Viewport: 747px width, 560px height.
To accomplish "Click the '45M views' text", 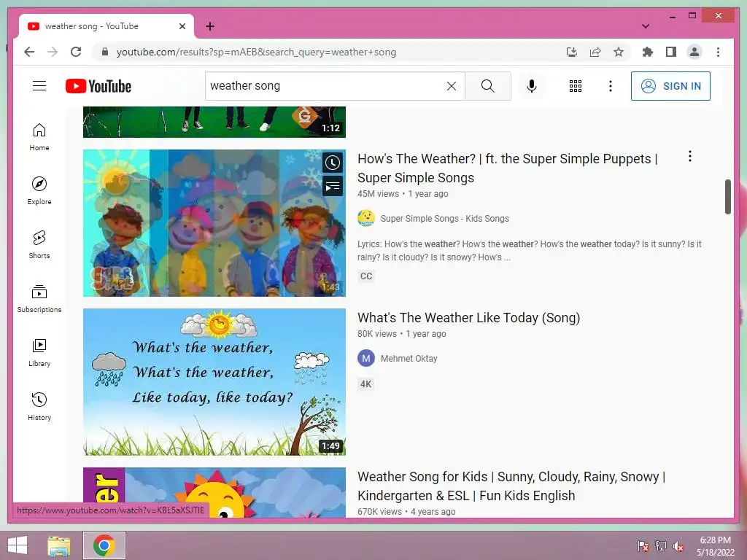I will [379, 194].
